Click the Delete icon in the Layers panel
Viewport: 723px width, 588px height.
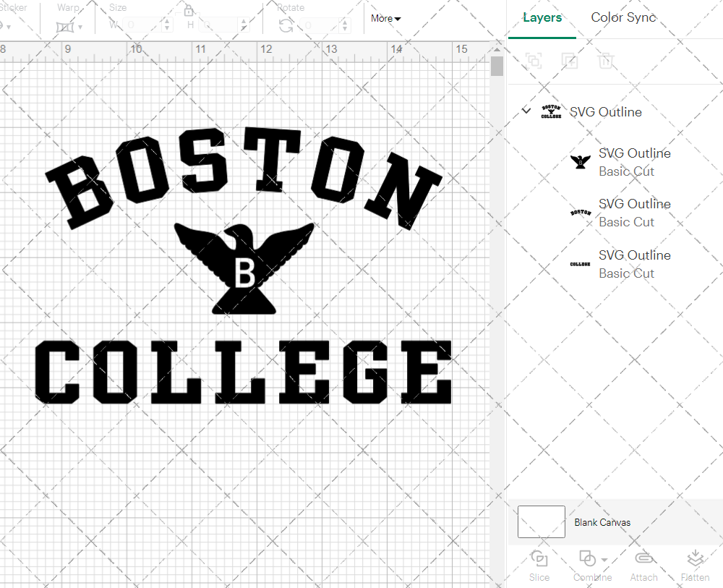pyautogui.click(x=607, y=61)
